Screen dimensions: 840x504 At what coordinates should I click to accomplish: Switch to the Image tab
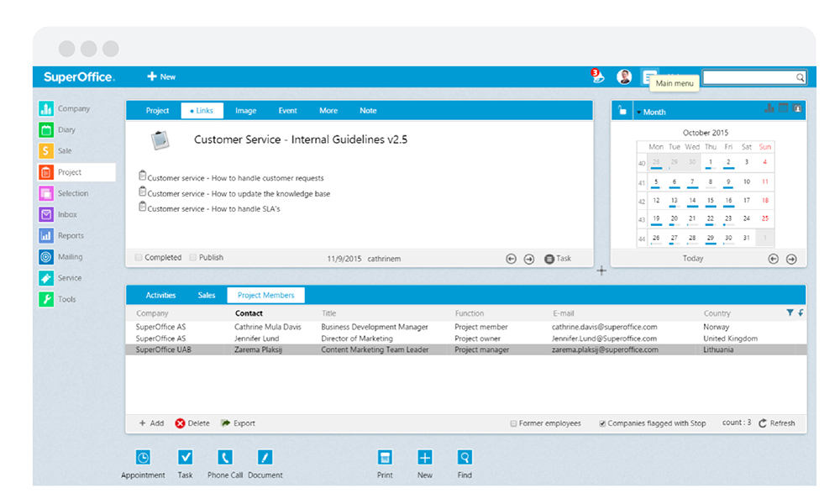246,110
